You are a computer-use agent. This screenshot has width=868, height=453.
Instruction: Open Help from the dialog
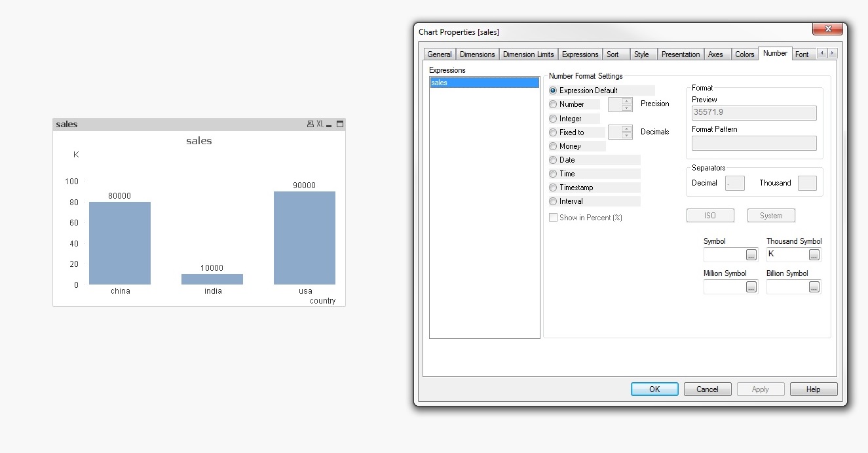pos(814,389)
